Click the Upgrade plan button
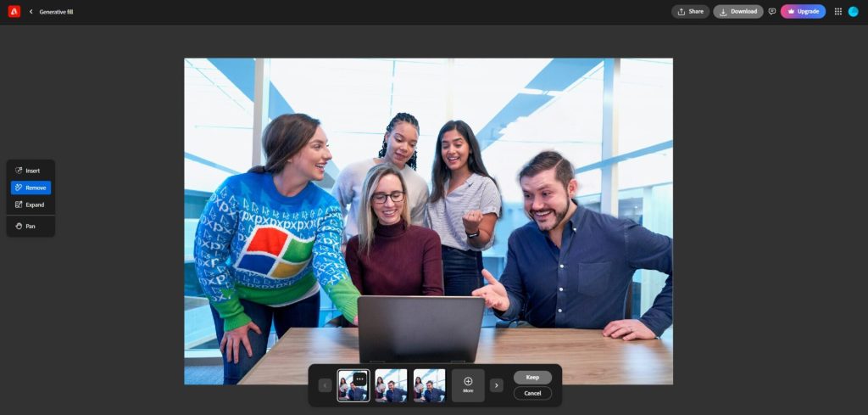Viewport: 868px width, 415px height. coord(803,12)
